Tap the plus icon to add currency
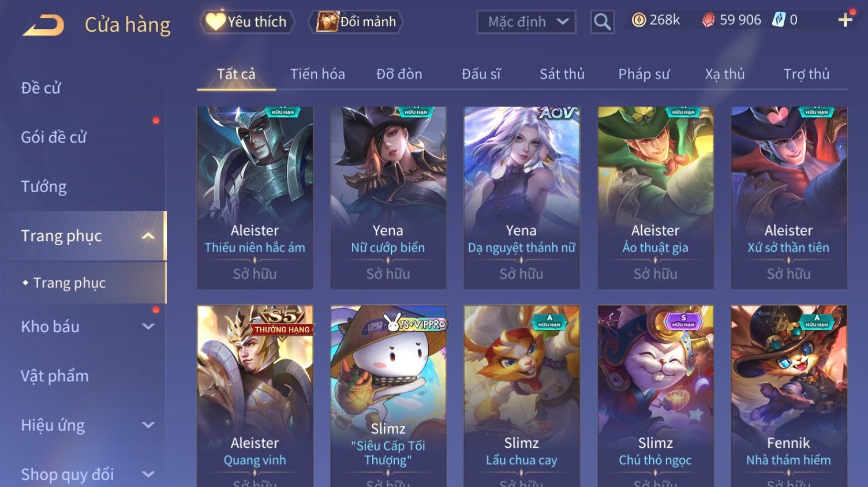 tap(845, 20)
